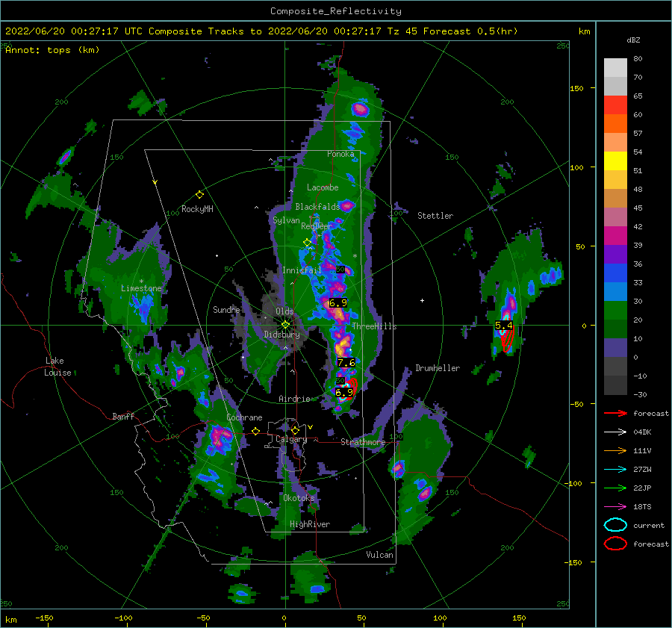Click the 'Annot: tops (km)' annotation text

pos(52,50)
